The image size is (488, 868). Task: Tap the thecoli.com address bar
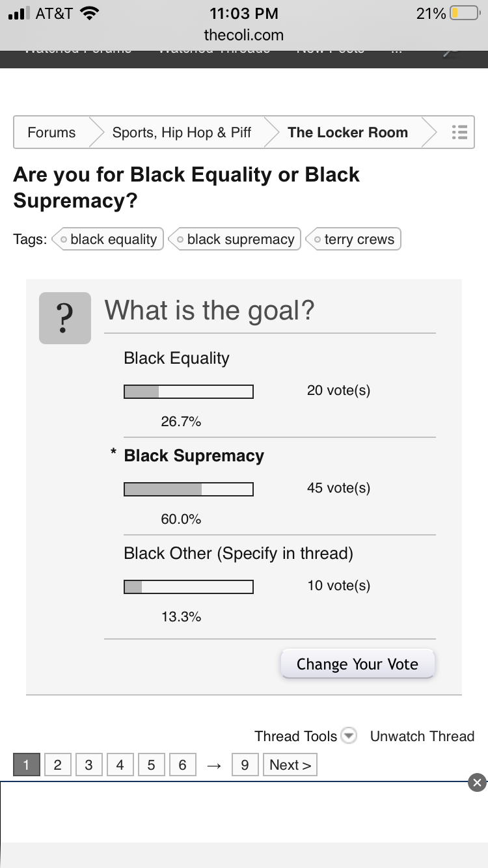point(244,34)
